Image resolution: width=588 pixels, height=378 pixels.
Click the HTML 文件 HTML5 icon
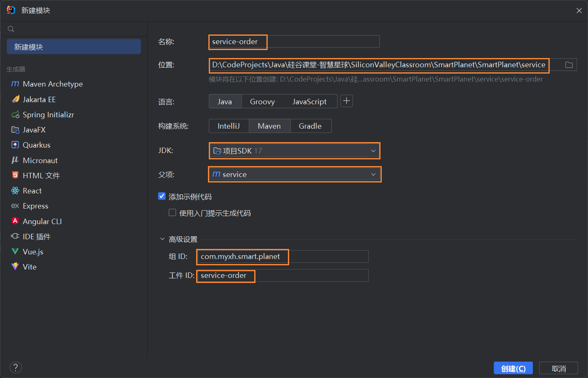[15, 175]
